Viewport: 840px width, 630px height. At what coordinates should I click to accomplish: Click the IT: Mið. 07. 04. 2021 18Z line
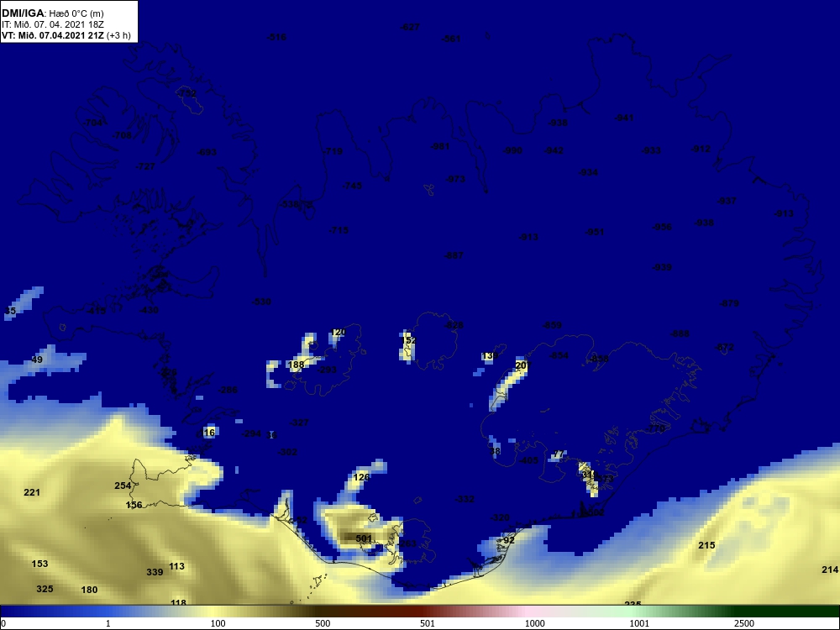(51, 24)
